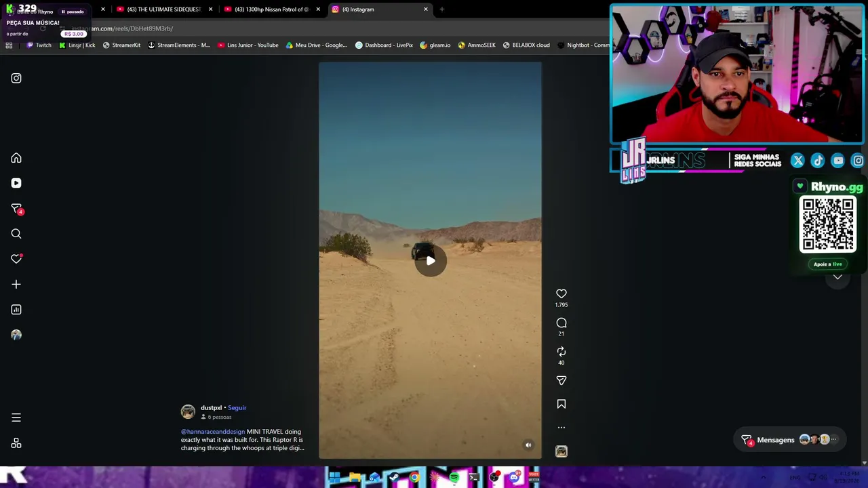Open a new browser tab with plus
This screenshot has width=868, height=488.
point(442,9)
